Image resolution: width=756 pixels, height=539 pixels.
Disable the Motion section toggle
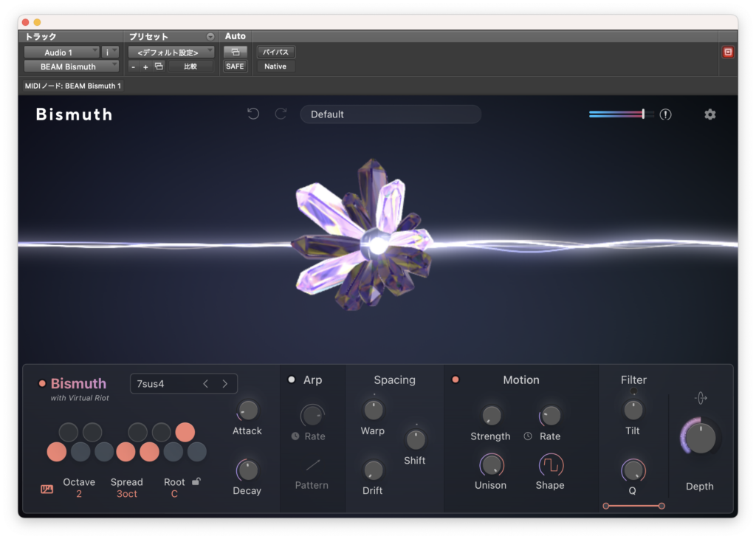point(455,380)
